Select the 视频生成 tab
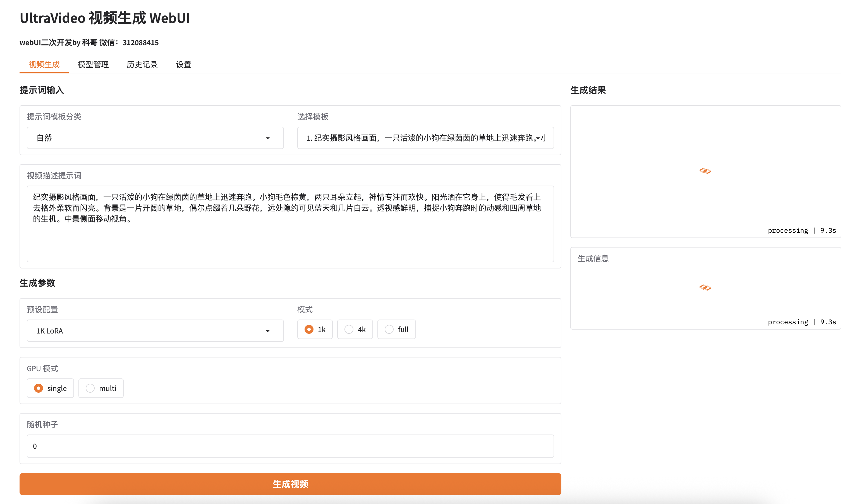 (44, 65)
